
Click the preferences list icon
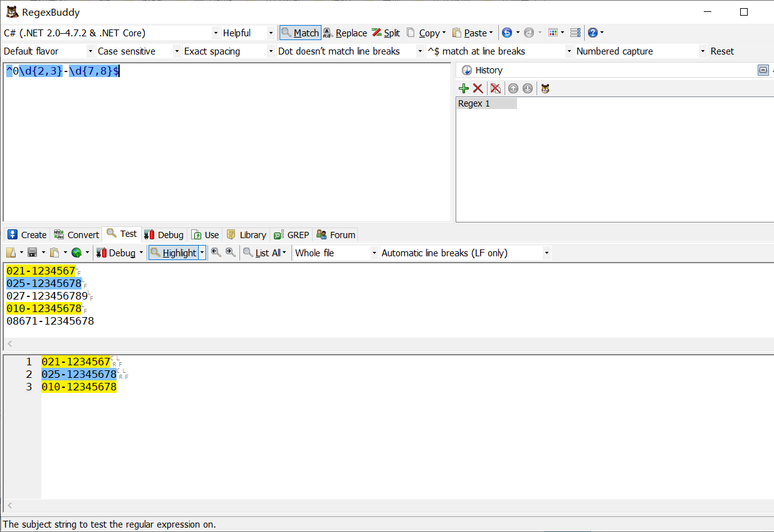tap(575, 33)
